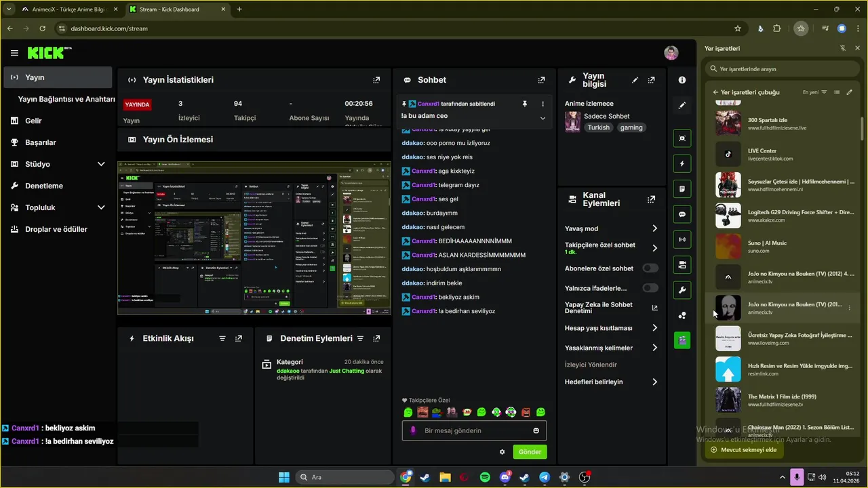Open the emoji picker in the message box
This screenshot has height=488, width=868.
[536, 430]
